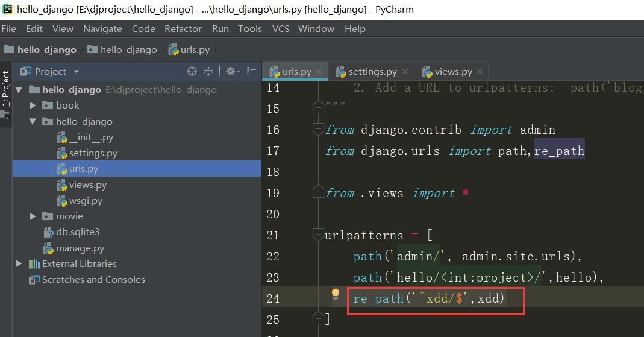Close the views.py tab
Screen dimensions: 644x337
[x=480, y=72]
